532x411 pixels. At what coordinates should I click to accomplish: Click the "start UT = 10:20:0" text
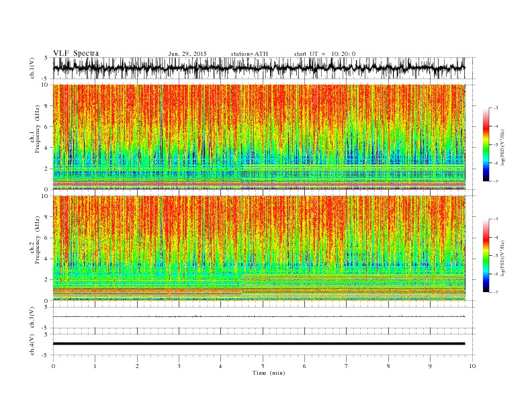324,54
